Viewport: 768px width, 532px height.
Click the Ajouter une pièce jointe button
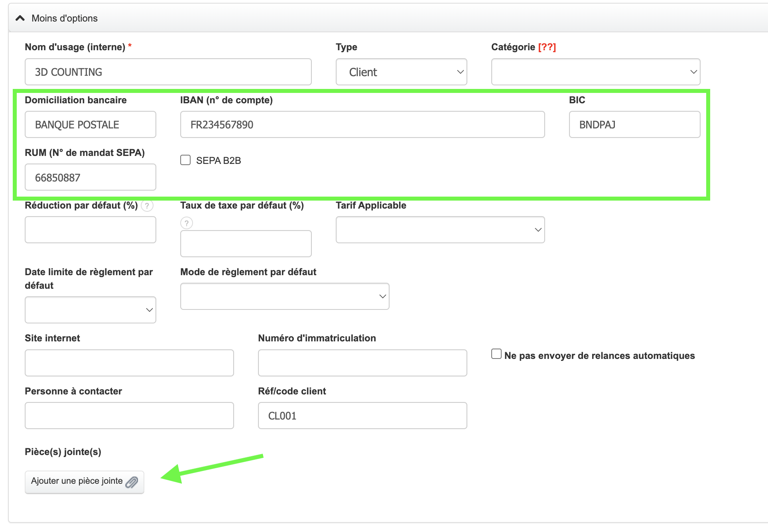tap(84, 481)
